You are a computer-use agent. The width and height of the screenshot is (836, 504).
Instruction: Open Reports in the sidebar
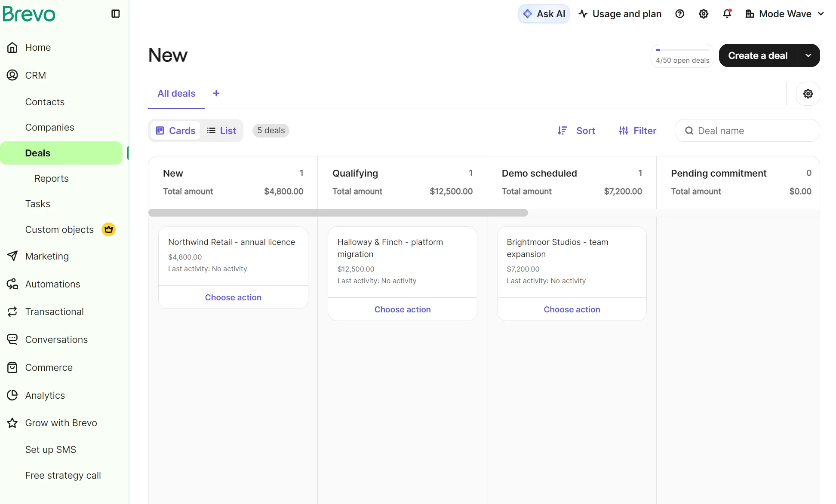[x=52, y=178]
